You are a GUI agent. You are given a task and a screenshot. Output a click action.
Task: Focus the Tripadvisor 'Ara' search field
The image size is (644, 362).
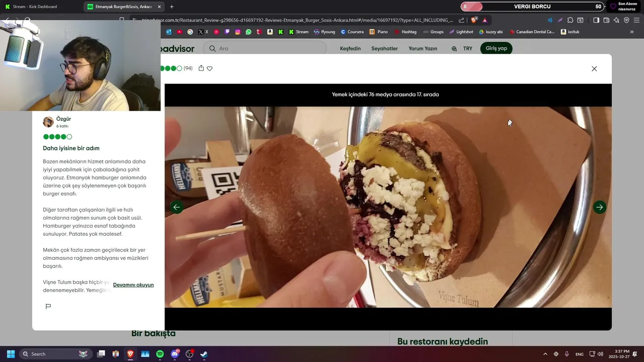pos(264,48)
